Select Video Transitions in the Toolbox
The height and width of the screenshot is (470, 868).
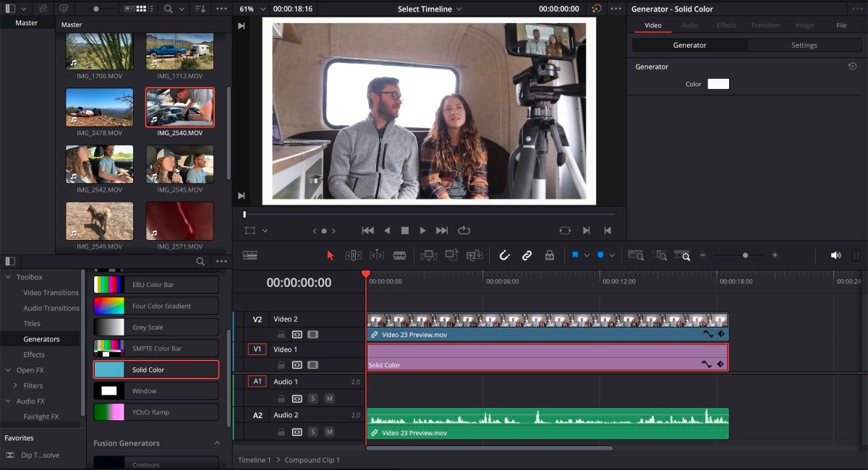point(51,293)
